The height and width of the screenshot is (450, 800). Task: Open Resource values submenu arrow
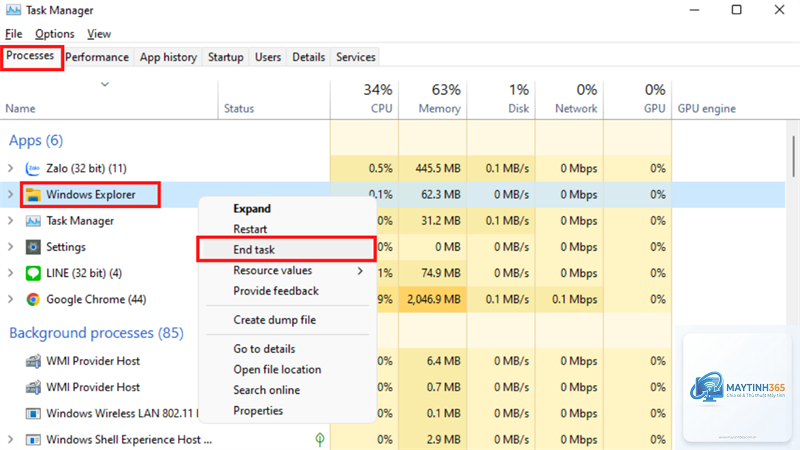360,271
